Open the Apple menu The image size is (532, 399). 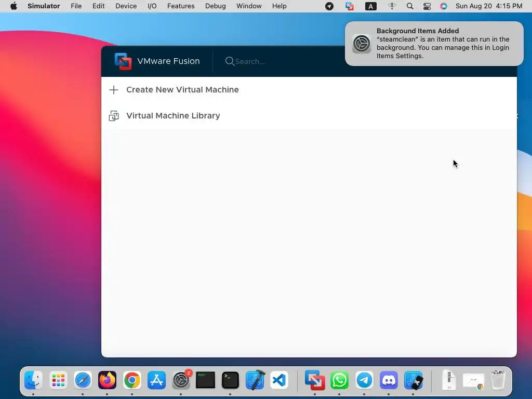click(14, 6)
